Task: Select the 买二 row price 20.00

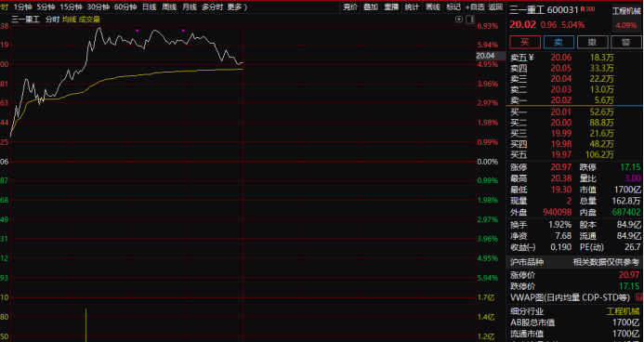Action: tap(561, 123)
